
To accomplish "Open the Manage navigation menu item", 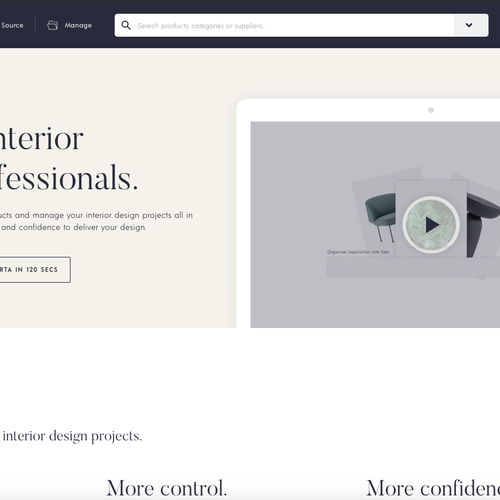I will pos(78,25).
